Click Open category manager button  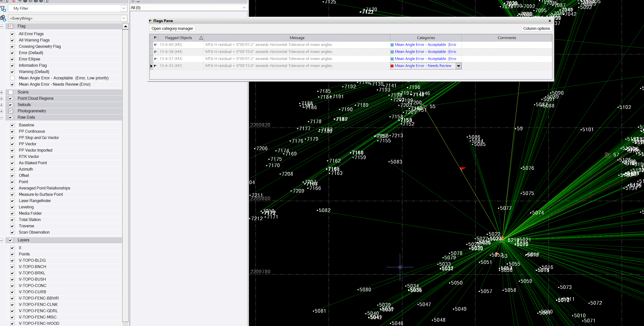[172, 29]
